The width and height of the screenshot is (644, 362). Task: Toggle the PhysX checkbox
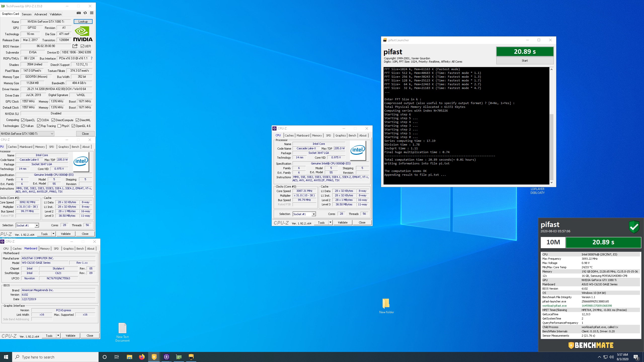(59, 126)
